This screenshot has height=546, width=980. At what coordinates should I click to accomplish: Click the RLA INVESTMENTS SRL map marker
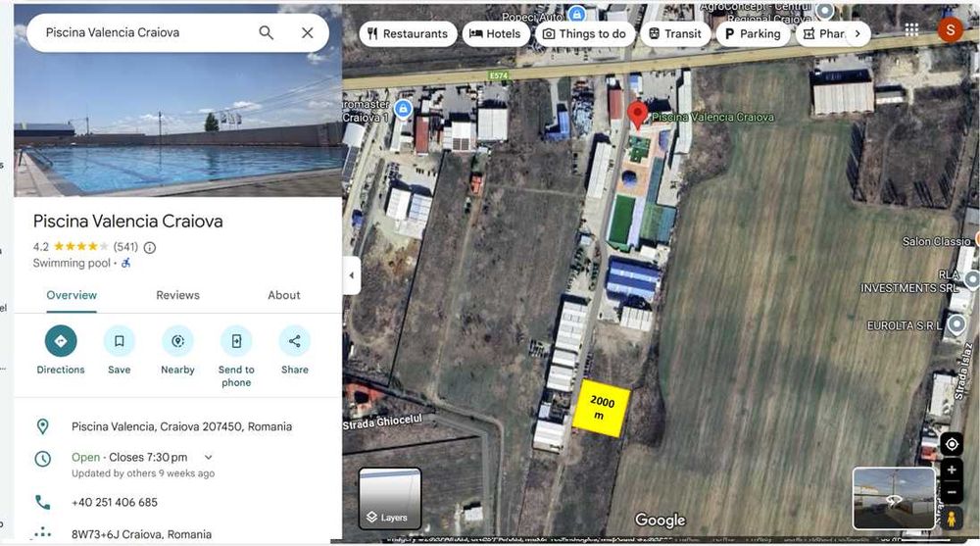coord(972,279)
